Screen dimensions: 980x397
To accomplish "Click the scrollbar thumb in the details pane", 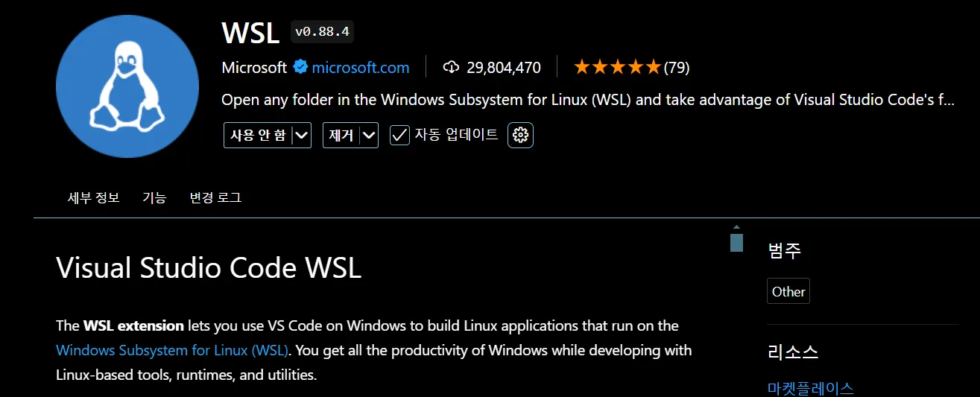I will [736, 242].
